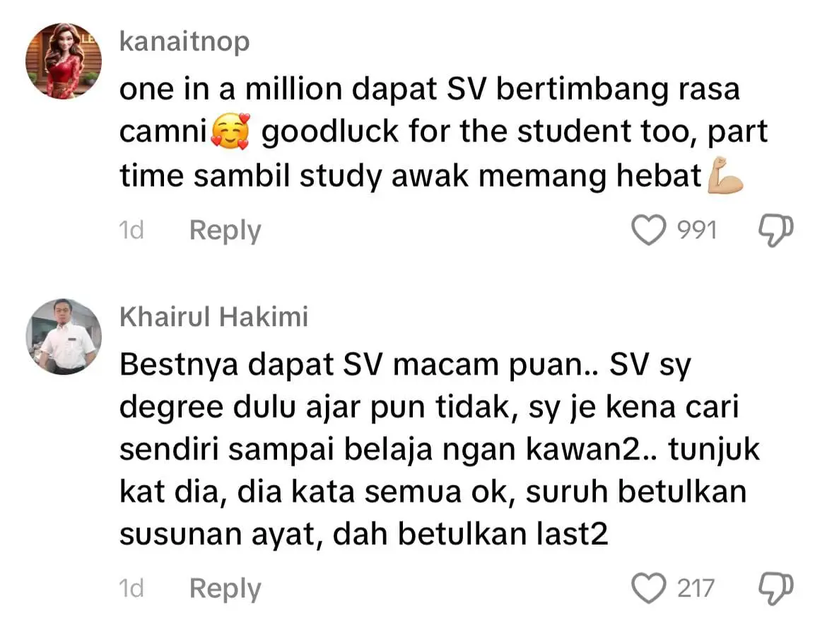Viewport: 827px width, 644px height.
Task: Select the comment text starting 'Bestnya dapat SV'
Action: pos(440,449)
